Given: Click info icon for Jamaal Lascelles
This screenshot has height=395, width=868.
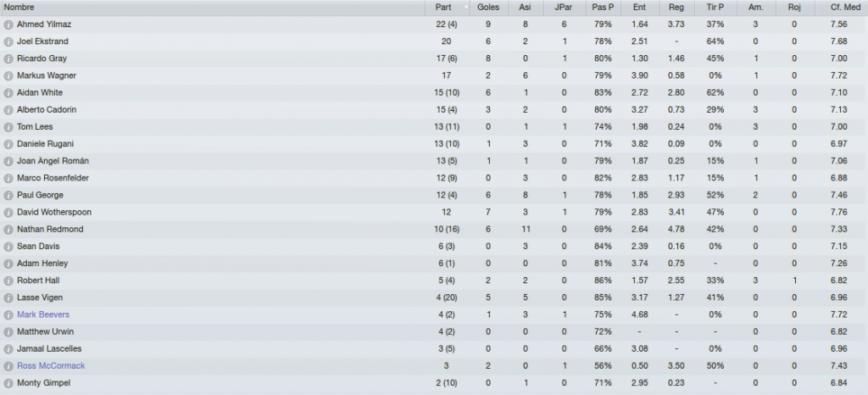Looking at the screenshot, I should (x=8, y=349).
